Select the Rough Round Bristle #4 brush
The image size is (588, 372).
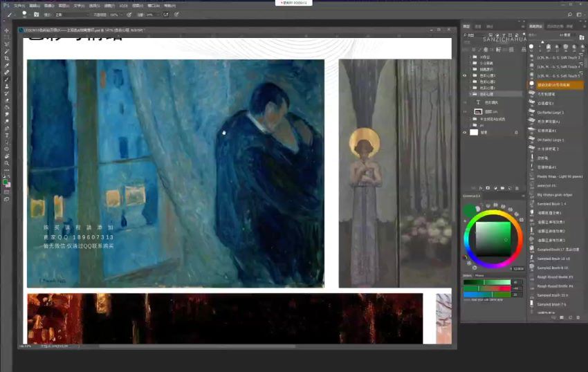pos(555,286)
